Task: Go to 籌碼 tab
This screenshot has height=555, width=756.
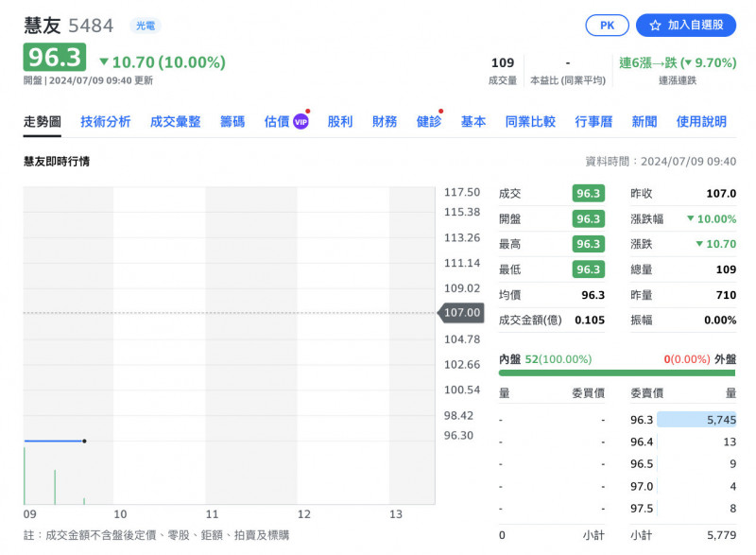Action: 232,122
